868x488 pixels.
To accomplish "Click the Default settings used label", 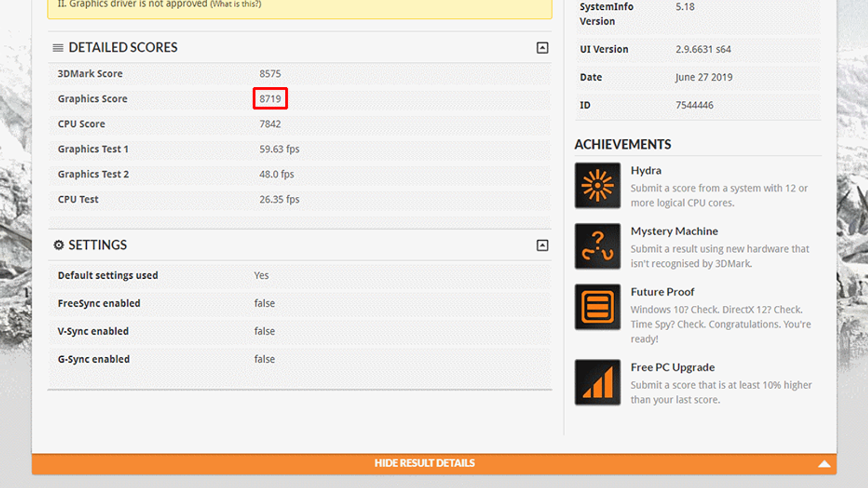I will pyautogui.click(x=108, y=275).
